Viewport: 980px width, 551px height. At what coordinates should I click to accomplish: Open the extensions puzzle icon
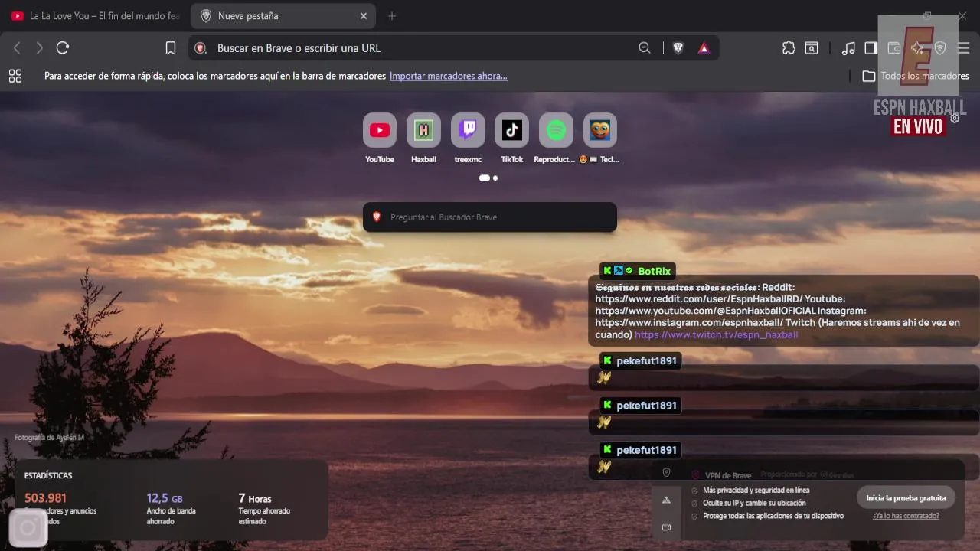[x=789, y=48]
